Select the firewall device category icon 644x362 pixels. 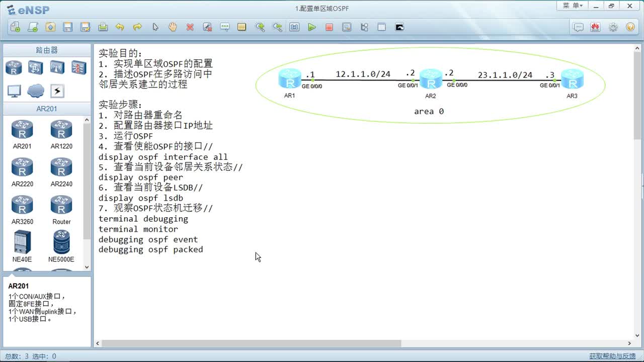(x=78, y=67)
